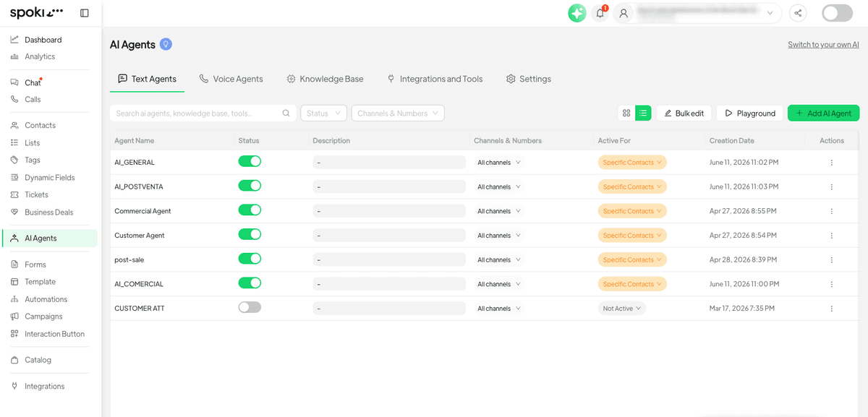Open Business Deals in sidebar

coord(49,212)
